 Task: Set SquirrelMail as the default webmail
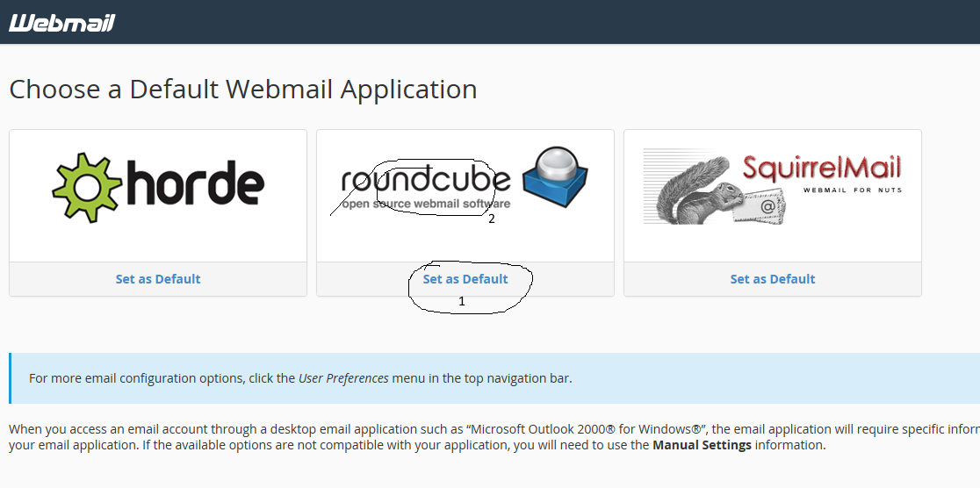(773, 279)
